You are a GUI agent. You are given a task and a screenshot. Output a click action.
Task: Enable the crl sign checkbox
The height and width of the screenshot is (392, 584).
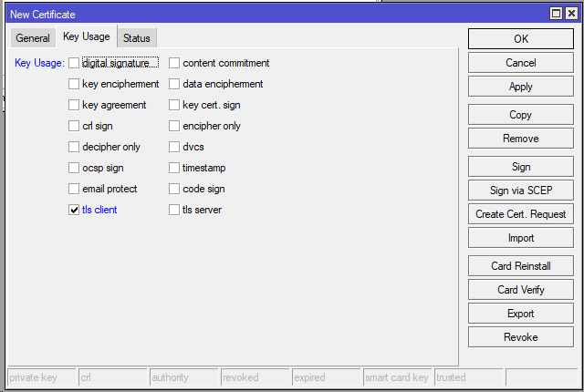pyautogui.click(x=74, y=126)
